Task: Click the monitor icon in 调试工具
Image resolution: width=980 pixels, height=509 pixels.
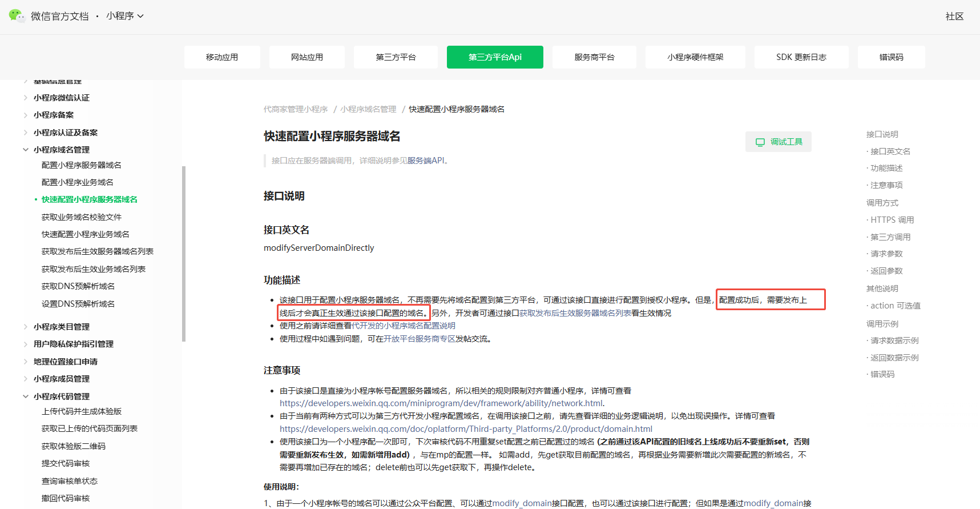Action: [760, 142]
